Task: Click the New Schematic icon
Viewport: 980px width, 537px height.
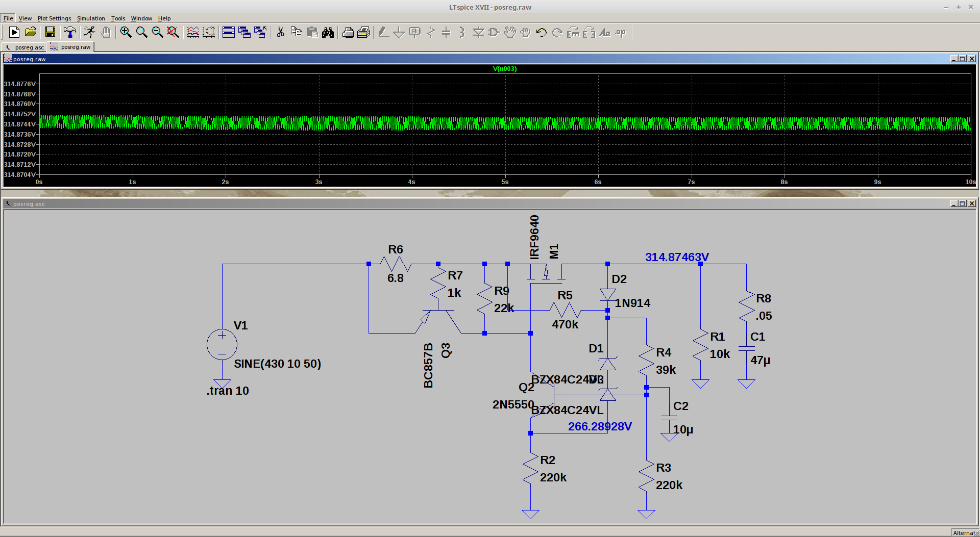Action: (14, 33)
